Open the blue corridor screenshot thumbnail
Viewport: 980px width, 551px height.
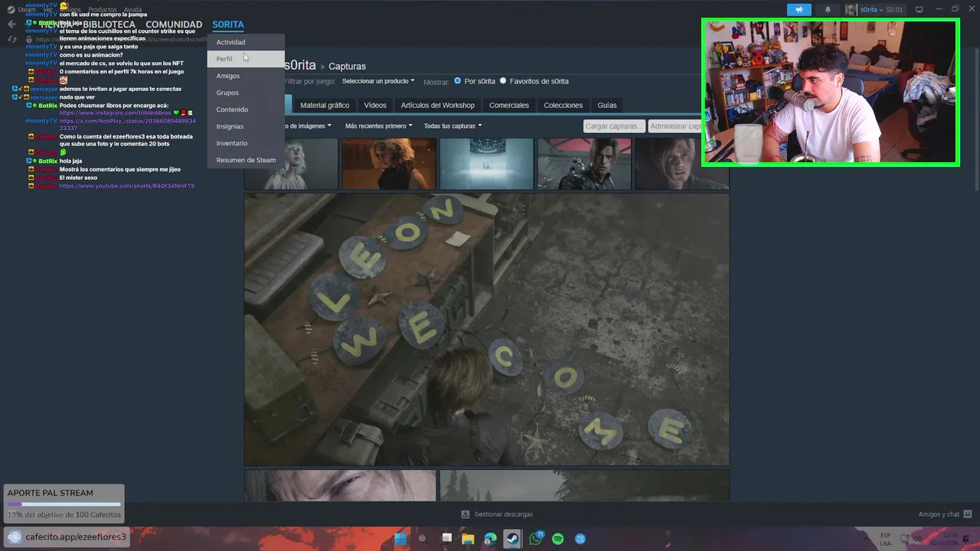tap(486, 163)
